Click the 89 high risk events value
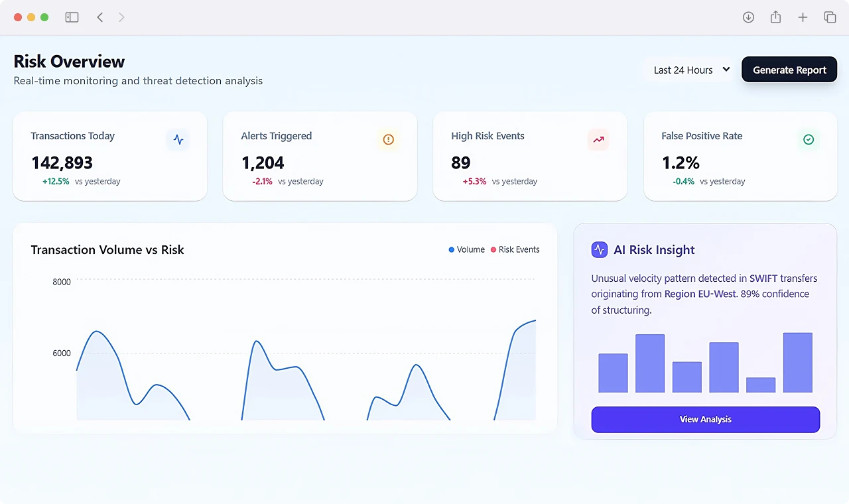849x504 pixels. (461, 162)
